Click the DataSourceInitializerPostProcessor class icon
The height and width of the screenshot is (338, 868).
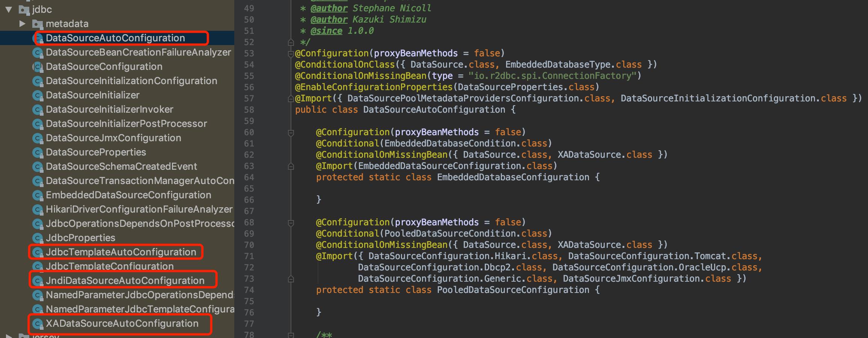pos(38,124)
